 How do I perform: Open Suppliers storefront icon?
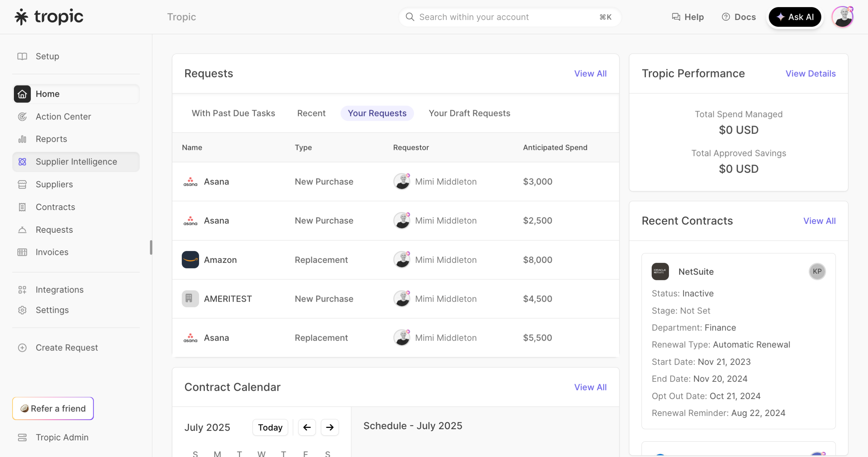click(x=22, y=185)
